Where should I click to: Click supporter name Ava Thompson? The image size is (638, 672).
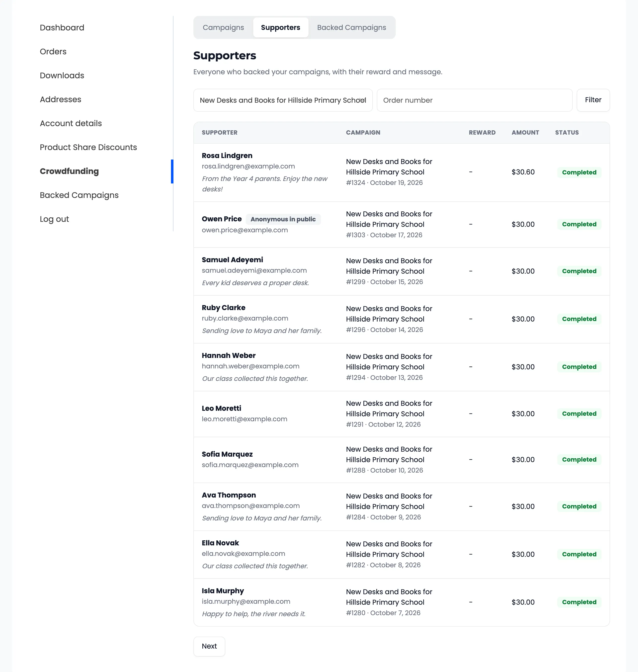[229, 495]
